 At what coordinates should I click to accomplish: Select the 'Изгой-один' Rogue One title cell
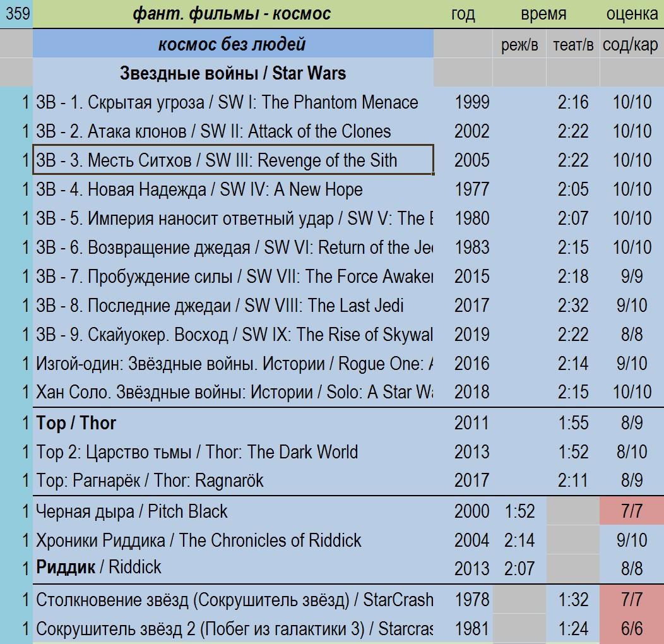[233, 364]
